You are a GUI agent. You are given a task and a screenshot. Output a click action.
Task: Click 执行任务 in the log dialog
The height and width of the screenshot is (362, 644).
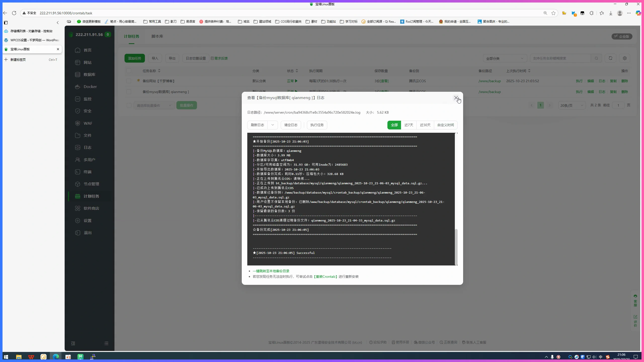317,125
